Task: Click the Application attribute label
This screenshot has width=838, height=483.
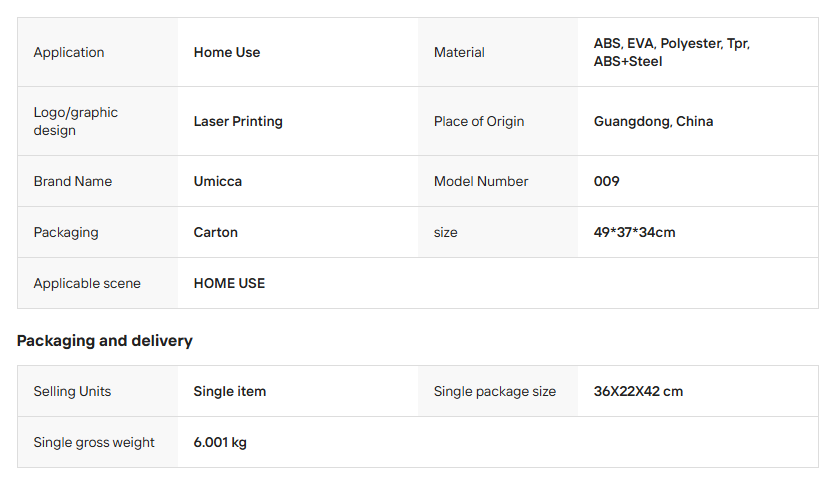Action: (69, 52)
